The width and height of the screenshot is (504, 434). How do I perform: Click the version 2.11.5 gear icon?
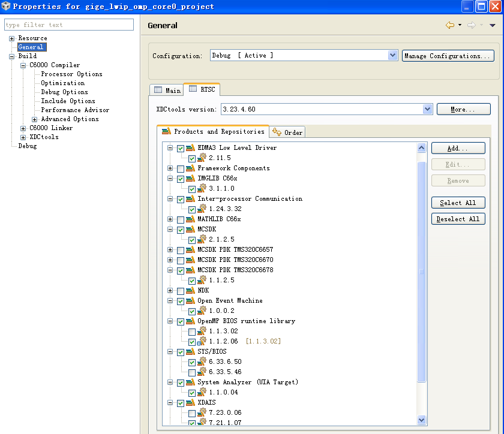point(202,158)
